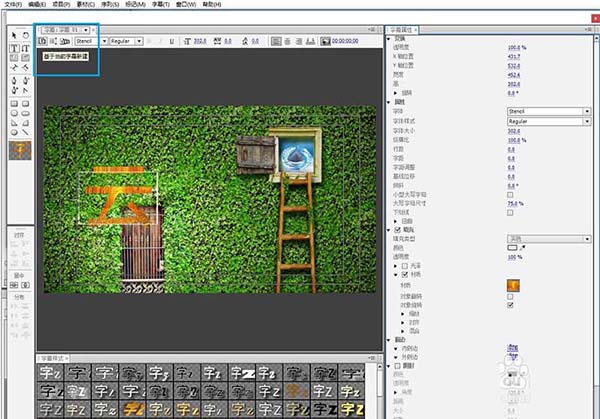This screenshot has width=600, height=419.
Task: Open the Regular font style dropdown in properties
Action: click(x=549, y=121)
